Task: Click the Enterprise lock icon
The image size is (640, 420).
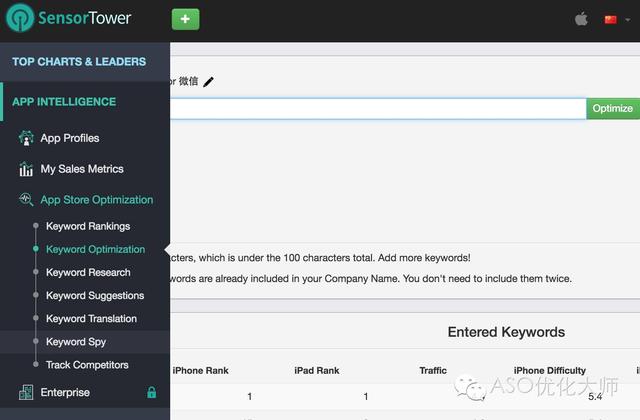Action: (152, 393)
